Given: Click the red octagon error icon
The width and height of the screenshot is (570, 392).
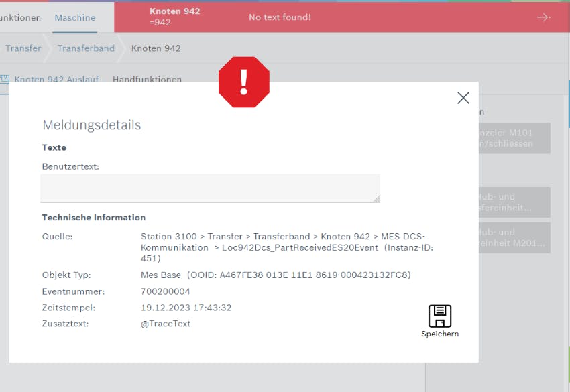Looking at the screenshot, I should pos(244,82).
